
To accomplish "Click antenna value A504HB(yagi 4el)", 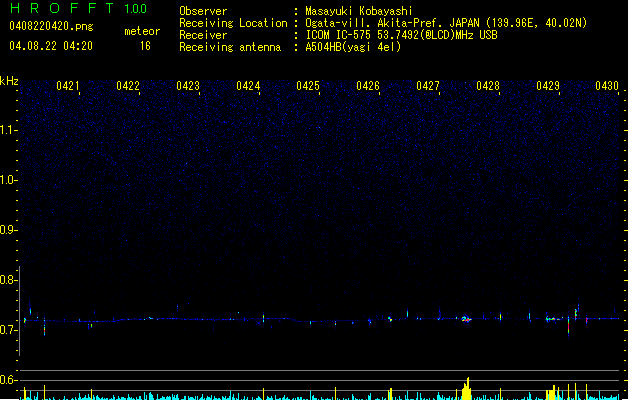I will [x=353, y=47].
